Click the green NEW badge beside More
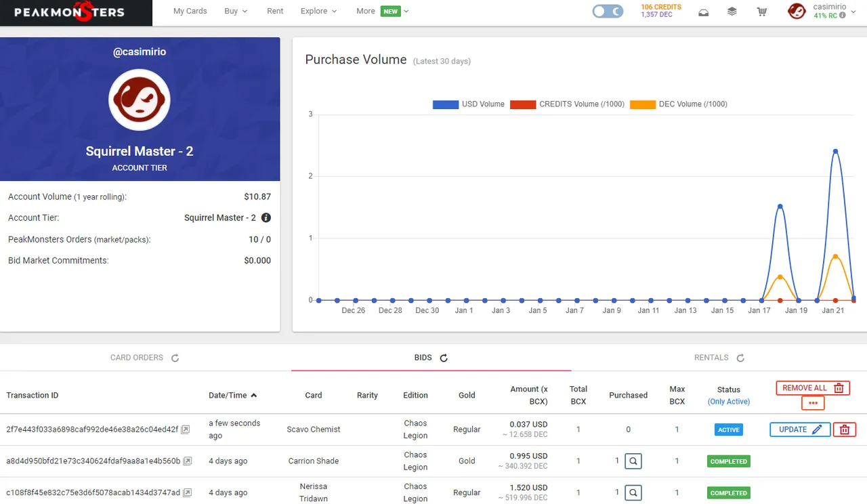The height and width of the screenshot is (504, 867). [x=391, y=12]
